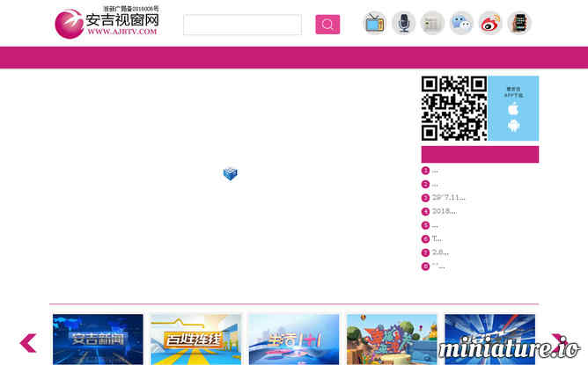
Task: Open the cartoon balloon program thumbnail
Action: (x=392, y=339)
